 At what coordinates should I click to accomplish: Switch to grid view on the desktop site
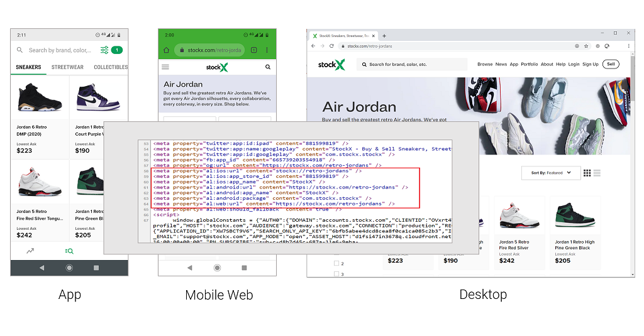tap(587, 173)
